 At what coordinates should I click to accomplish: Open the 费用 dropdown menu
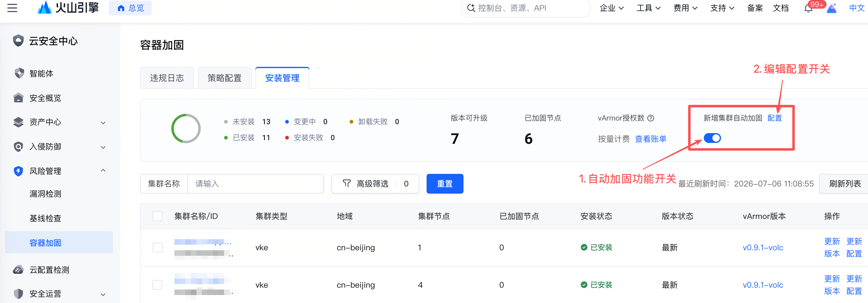pyautogui.click(x=685, y=8)
